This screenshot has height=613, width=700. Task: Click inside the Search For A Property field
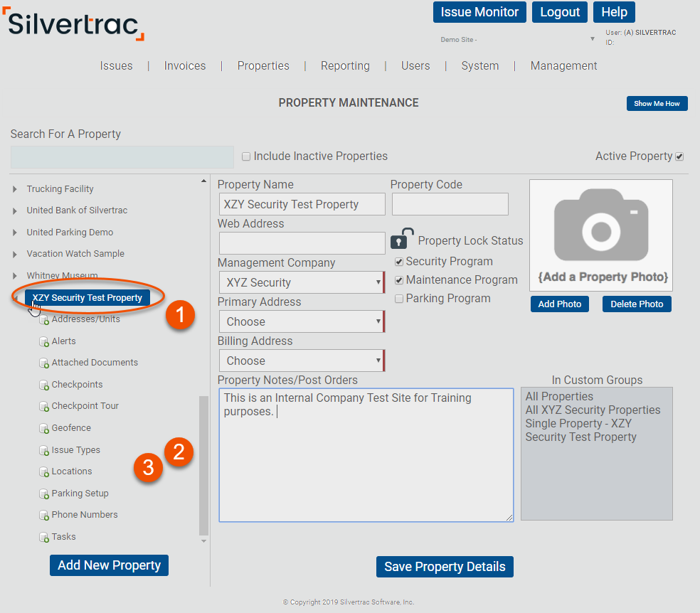coord(121,156)
